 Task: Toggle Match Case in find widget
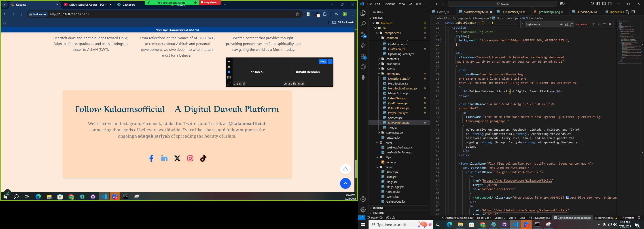pos(561,24)
